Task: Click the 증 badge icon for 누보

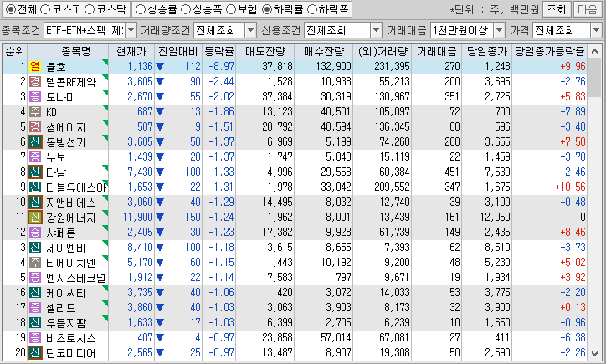Action: (35, 156)
